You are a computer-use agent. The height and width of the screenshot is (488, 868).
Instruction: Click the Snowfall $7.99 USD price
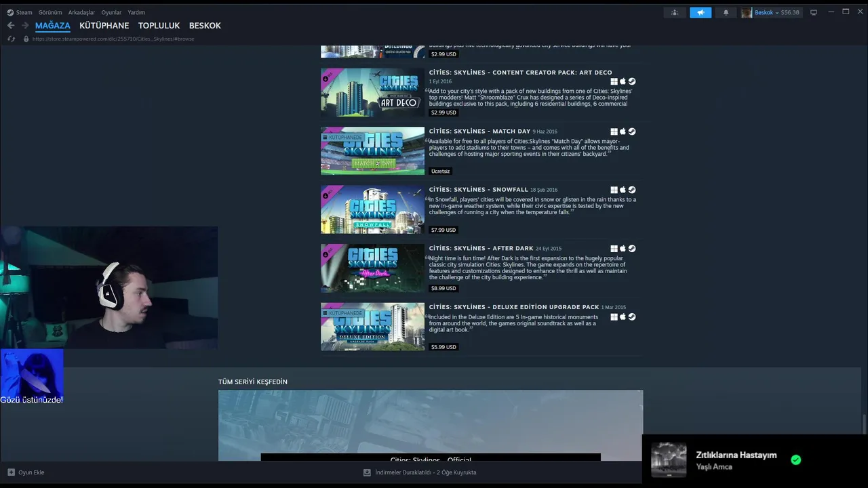click(443, 230)
